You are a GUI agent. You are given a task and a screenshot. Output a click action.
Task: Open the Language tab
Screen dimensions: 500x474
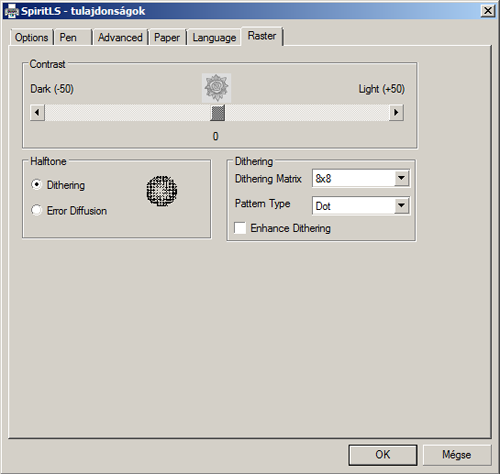click(214, 37)
